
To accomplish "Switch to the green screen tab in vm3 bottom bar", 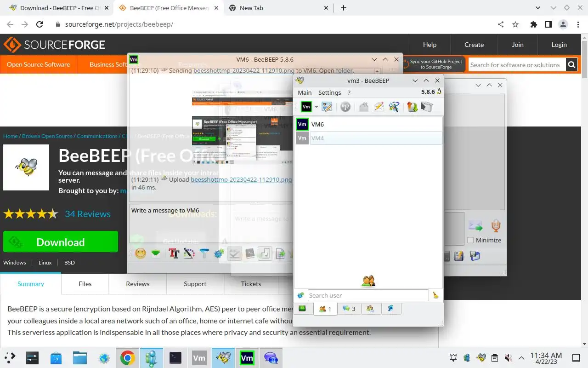I will [x=303, y=309].
